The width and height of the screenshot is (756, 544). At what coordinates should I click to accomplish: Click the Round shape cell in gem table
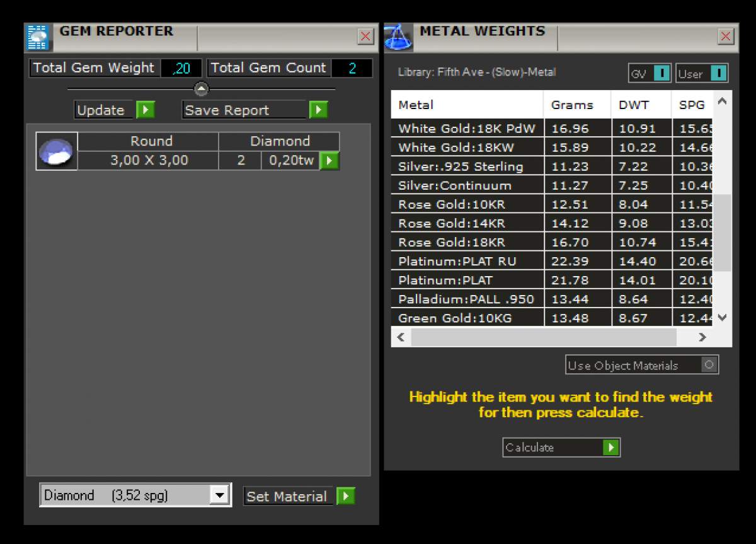(149, 141)
